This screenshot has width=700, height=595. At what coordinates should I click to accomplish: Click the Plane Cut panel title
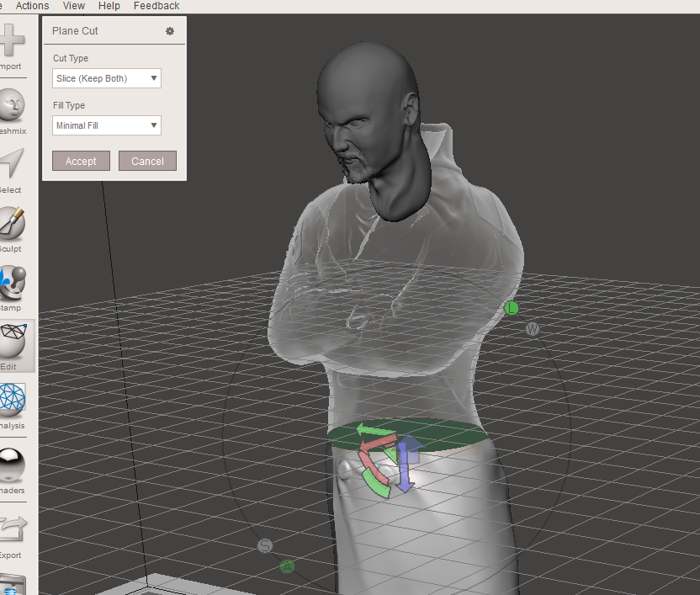pos(75,31)
